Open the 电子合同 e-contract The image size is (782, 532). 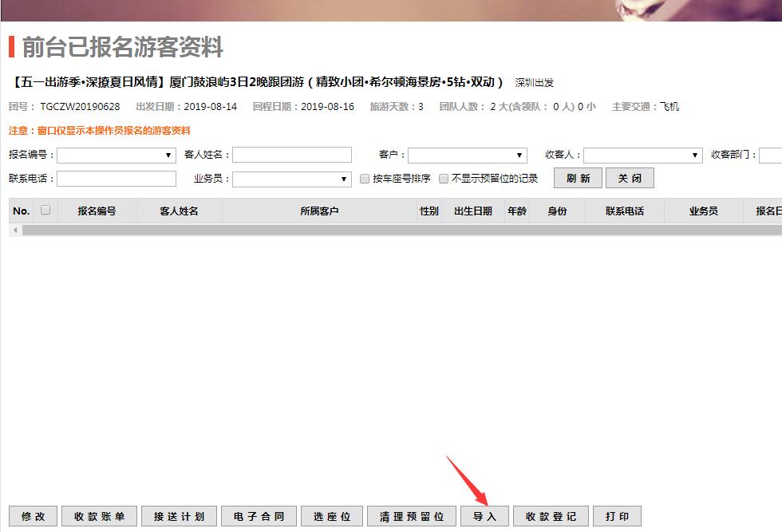coord(259,516)
